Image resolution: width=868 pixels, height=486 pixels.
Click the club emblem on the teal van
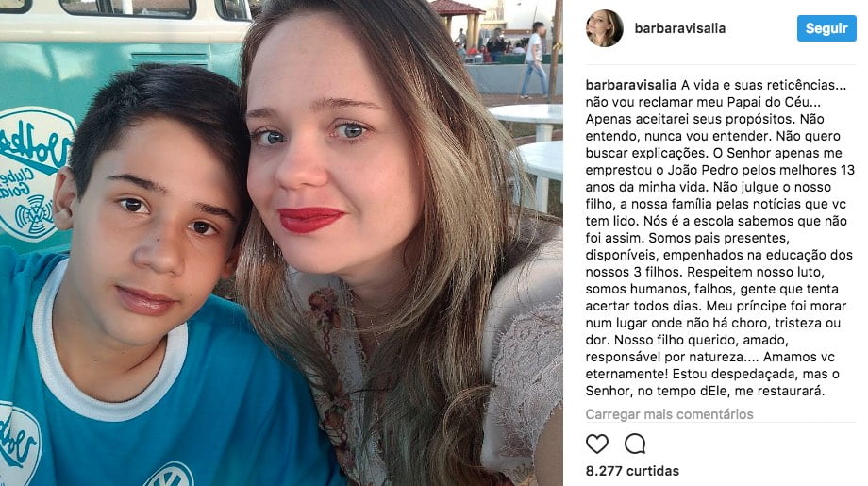pyautogui.click(x=34, y=175)
